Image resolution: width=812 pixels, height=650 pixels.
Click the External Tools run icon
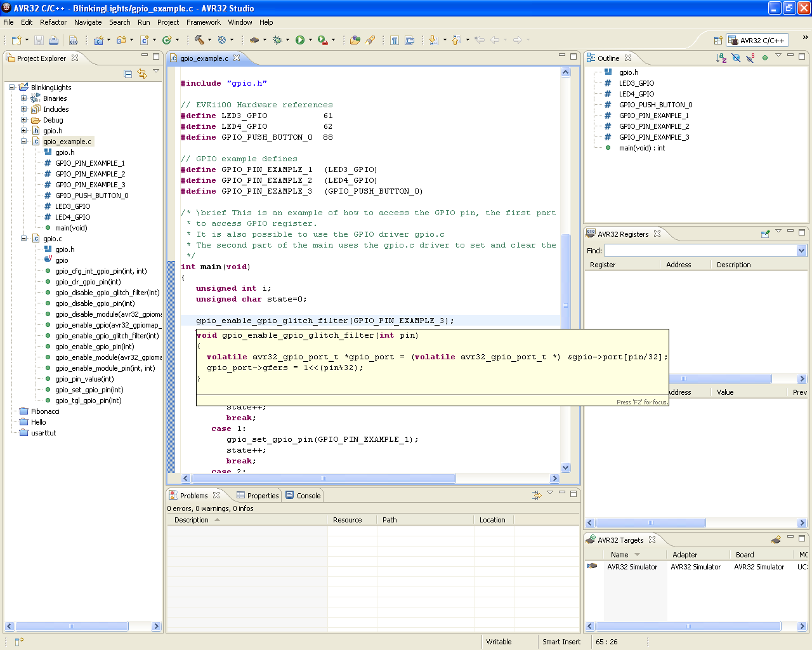tap(323, 40)
